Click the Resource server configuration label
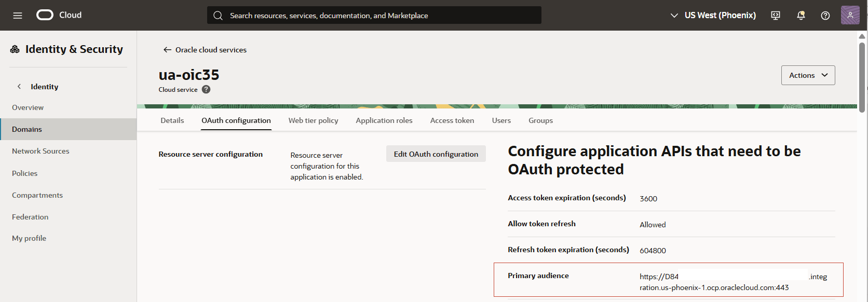 [x=211, y=154]
